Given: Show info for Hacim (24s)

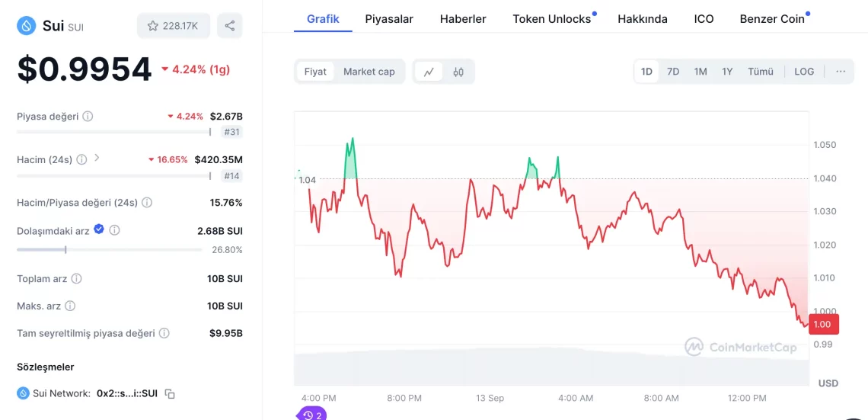Looking at the screenshot, I should (81, 159).
